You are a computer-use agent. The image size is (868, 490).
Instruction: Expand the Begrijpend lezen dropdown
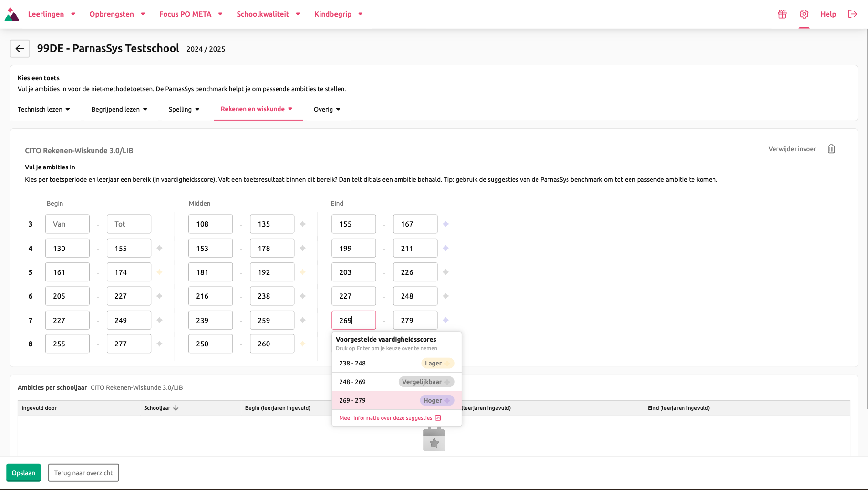click(119, 109)
